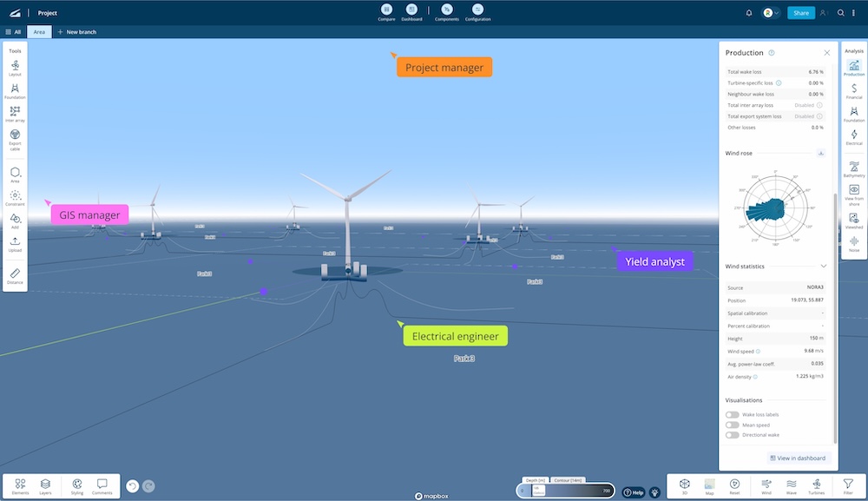
Task: Switch to the Area tab
Action: 38,31
